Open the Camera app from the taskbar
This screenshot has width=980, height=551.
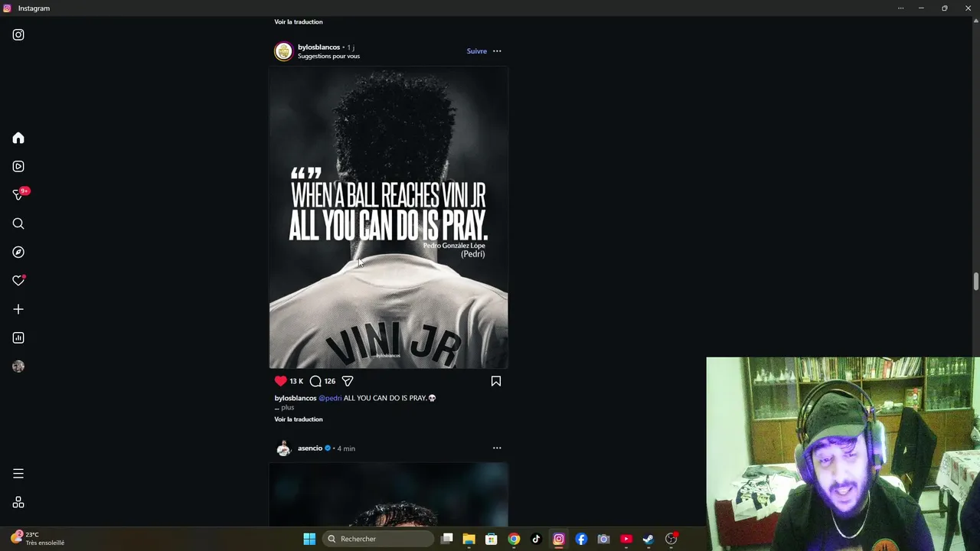603,539
